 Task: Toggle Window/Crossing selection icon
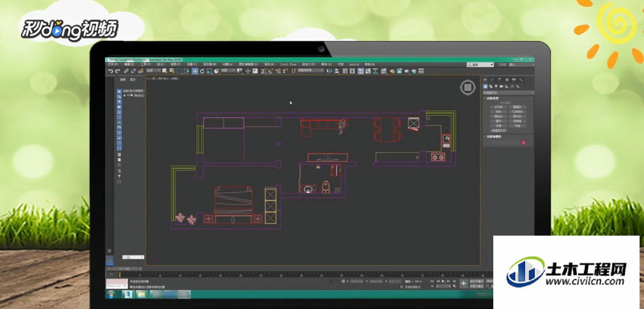click(x=187, y=71)
